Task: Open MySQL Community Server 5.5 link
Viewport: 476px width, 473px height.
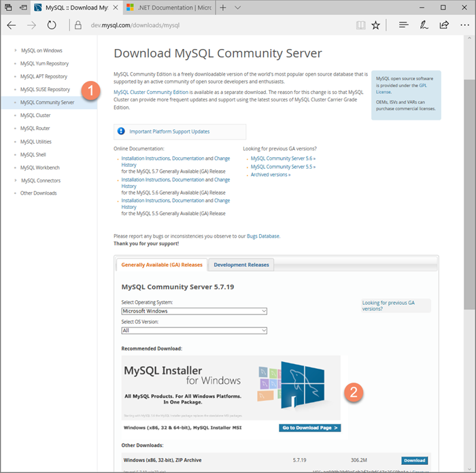Action: pyautogui.click(x=283, y=167)
